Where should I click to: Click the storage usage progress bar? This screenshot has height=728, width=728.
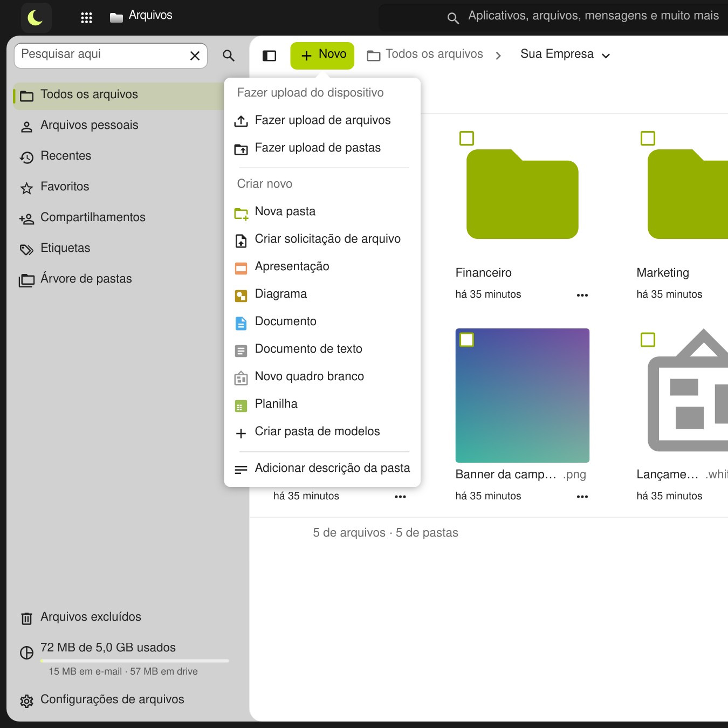click(135, 661)
